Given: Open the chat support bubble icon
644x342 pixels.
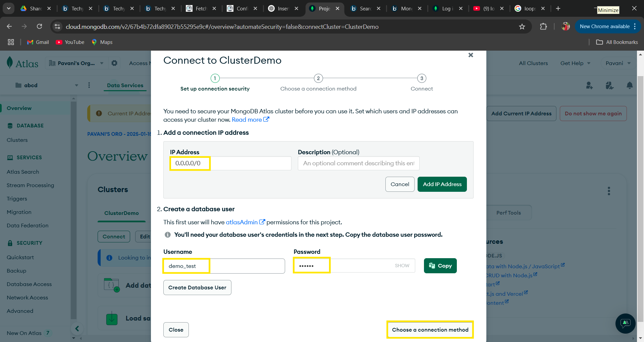Looking at the screenshot, I should point(625,324).
